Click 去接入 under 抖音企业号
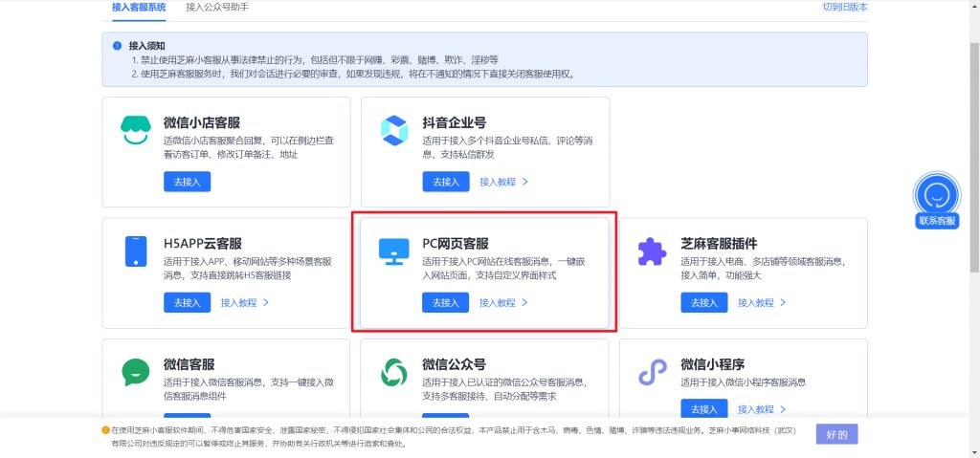Screen dimensions: 980x458 click(446, 182)
